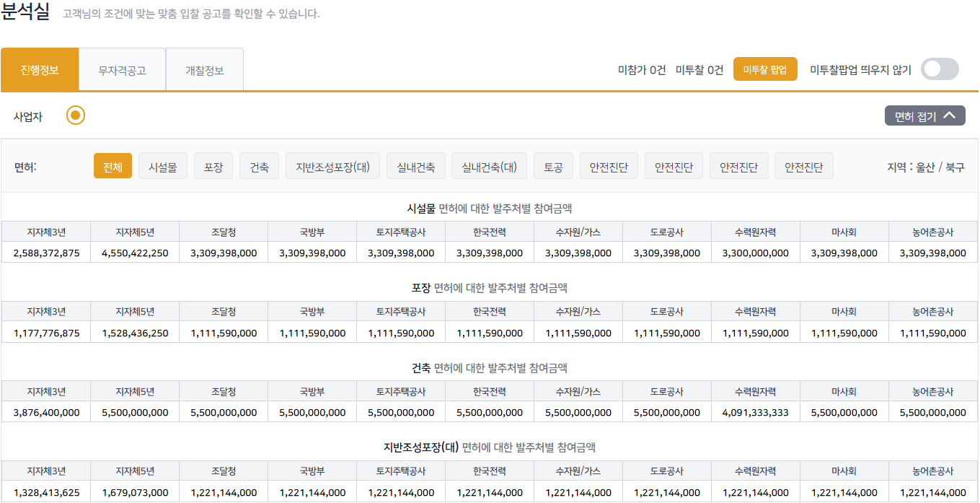Click the 미투찰 0건 count label
The width and height of the screenshot is (980, 503).
click(698, 69)
